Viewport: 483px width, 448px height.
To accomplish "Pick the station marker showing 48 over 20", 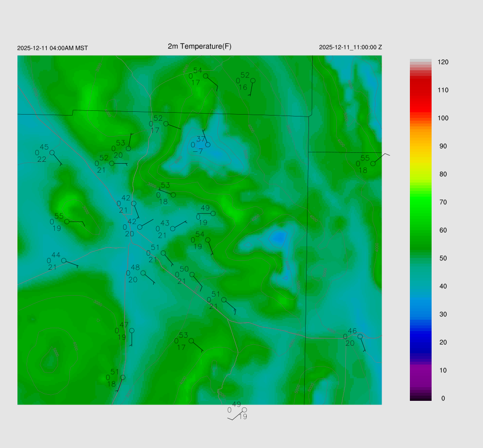I will coord(143,273).
